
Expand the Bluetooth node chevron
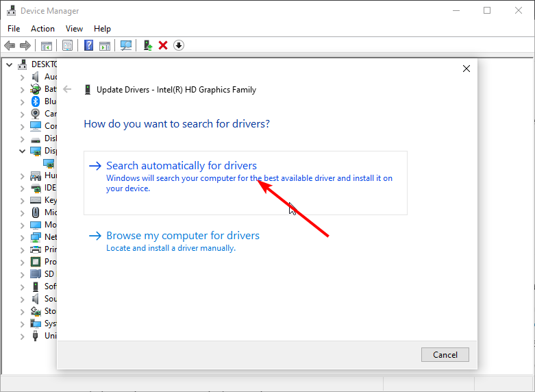(22, 102)
